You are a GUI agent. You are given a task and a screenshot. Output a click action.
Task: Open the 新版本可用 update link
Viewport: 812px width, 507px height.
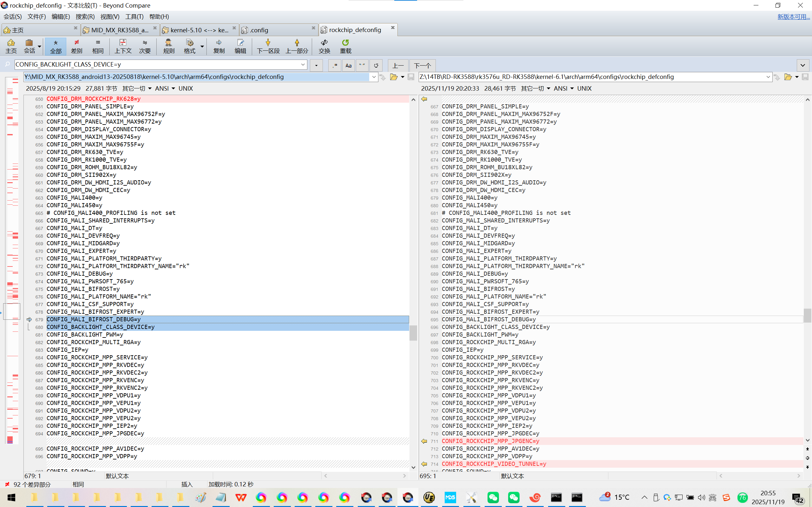793,16
